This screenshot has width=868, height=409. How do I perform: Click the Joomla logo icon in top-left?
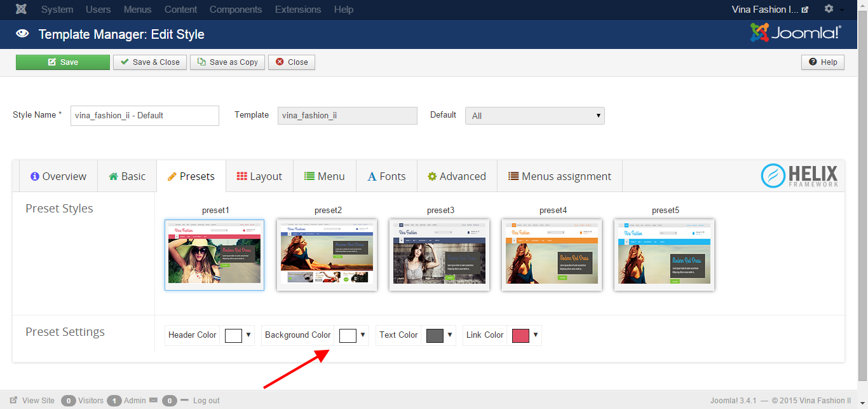tap(22, 10)
